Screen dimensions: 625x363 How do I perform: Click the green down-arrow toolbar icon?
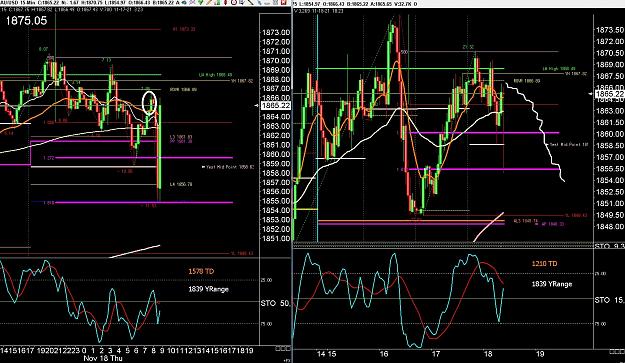tap(200, 2)
